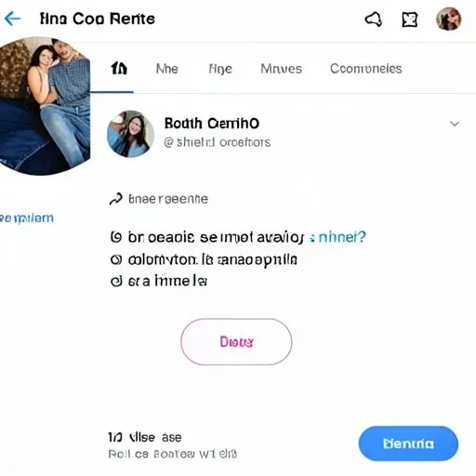Switch to the Mhe tab

coord(167,69)
